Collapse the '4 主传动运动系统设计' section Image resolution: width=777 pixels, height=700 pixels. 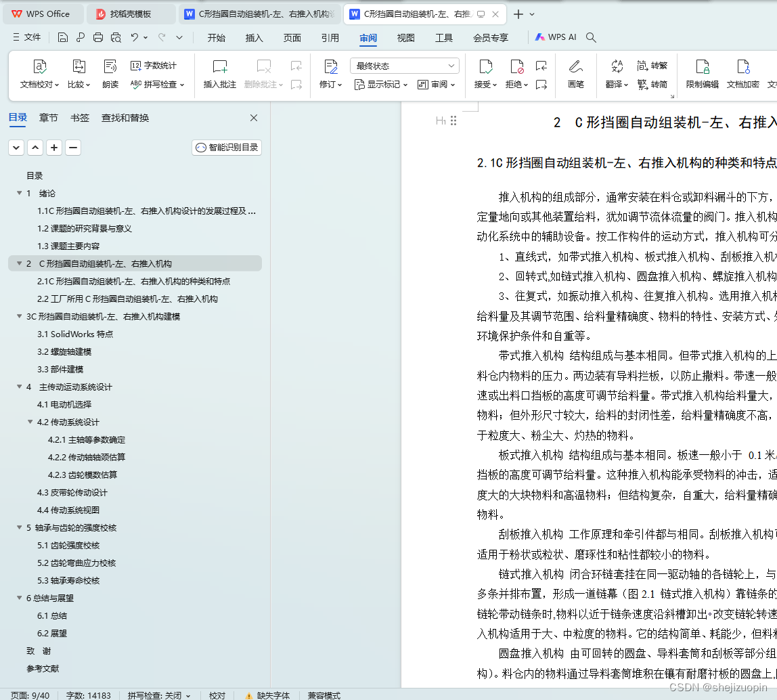click(x=20, y=387)
